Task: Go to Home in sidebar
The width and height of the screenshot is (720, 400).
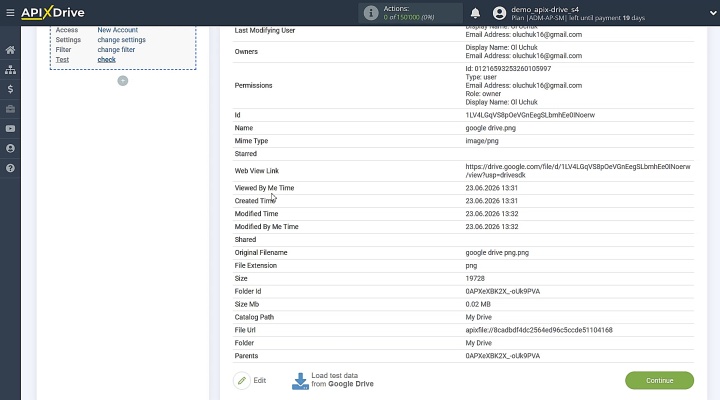Action: 10,50
